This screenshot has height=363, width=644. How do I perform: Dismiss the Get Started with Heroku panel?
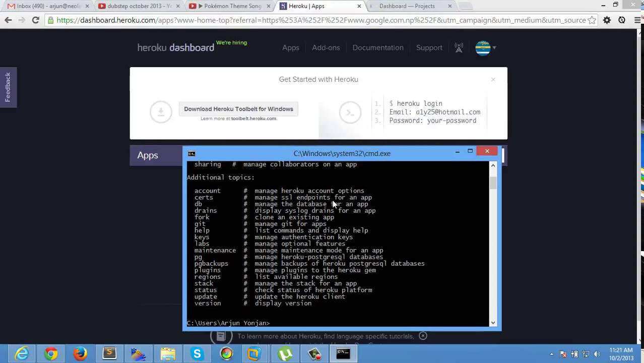click(493, 79)
